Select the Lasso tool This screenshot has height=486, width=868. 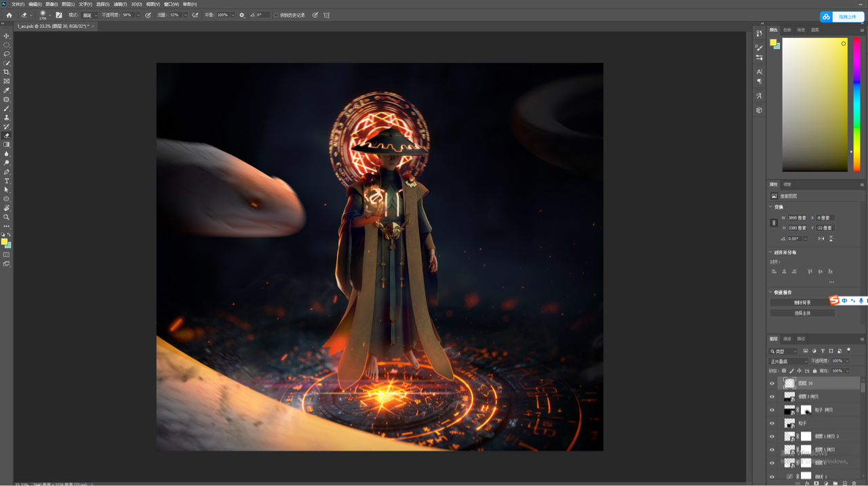point(7,54)
